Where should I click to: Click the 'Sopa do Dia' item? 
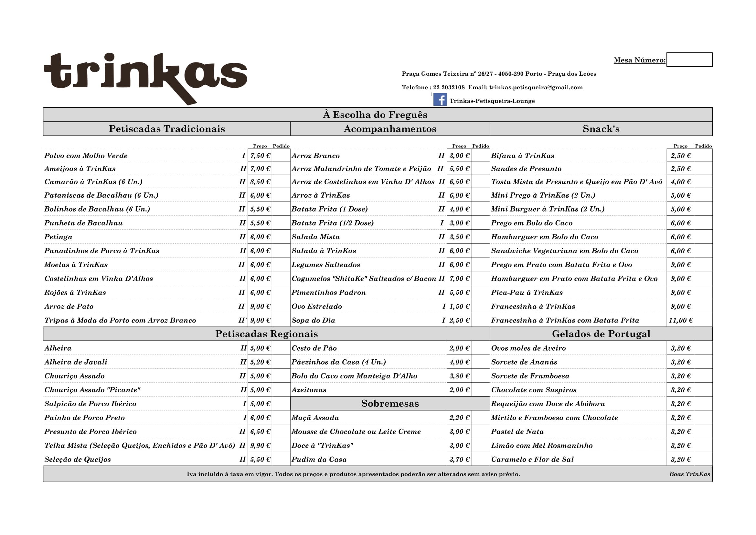coord(313,321)
